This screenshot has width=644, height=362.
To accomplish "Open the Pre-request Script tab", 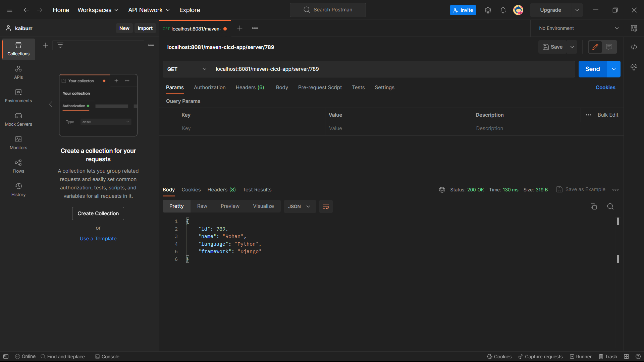I will tap(320, 87).
